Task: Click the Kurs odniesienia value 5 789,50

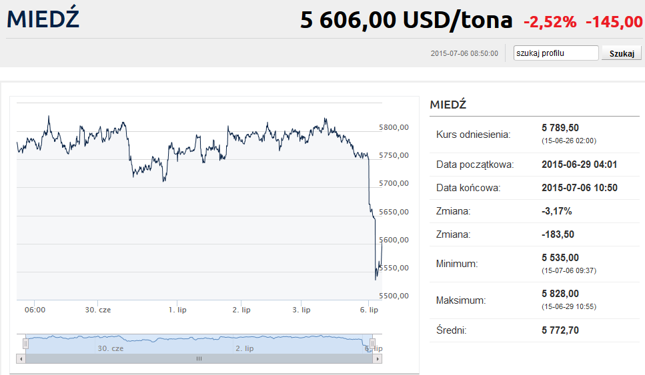Action: [x=560, y=128]
